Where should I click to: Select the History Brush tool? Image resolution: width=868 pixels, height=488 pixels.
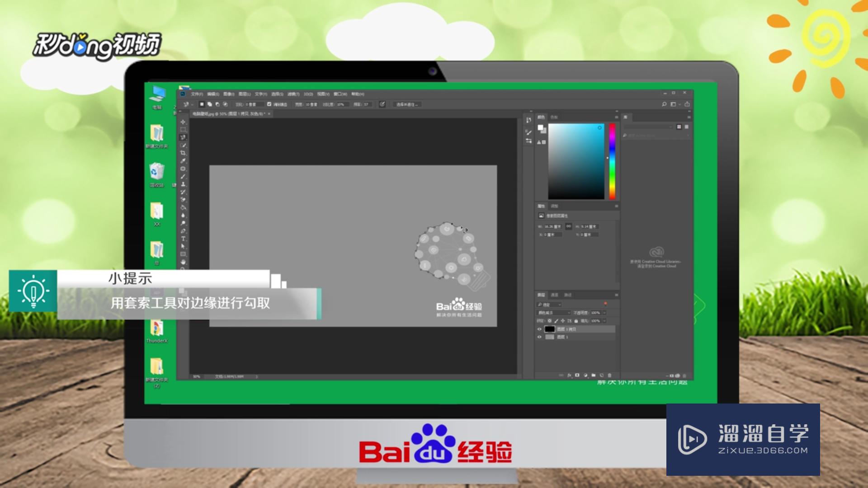183,192
